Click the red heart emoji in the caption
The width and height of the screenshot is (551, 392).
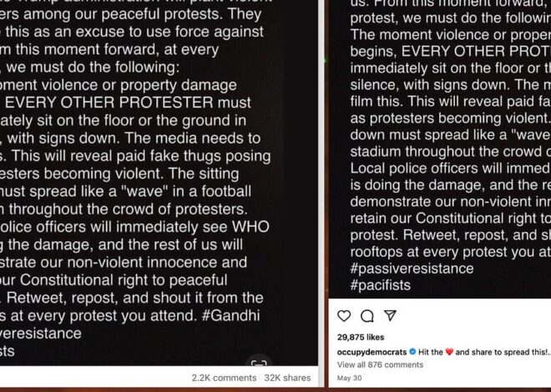(x=449, y=352)
